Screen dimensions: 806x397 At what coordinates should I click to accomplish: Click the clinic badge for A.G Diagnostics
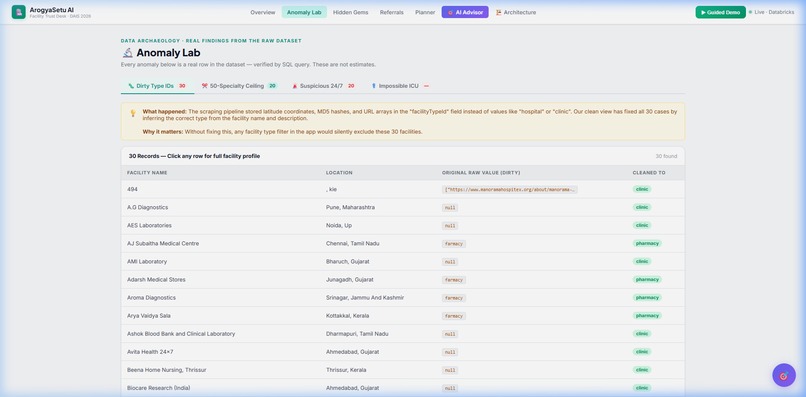tap(642, 207)
